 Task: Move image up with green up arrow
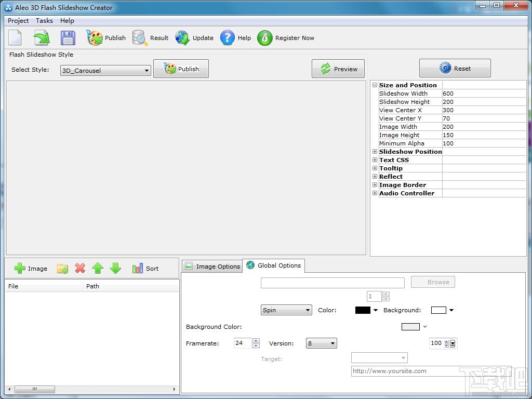click(x=98, y=269)
